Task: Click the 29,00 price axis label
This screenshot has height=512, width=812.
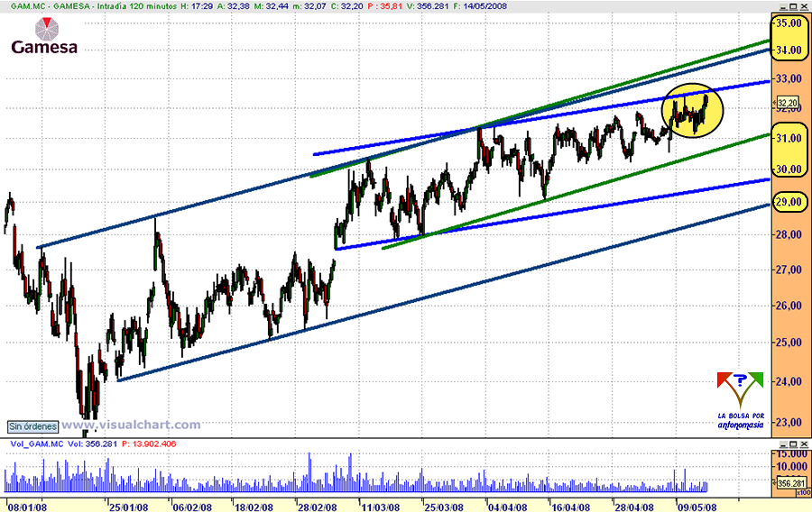Action: 789,202
